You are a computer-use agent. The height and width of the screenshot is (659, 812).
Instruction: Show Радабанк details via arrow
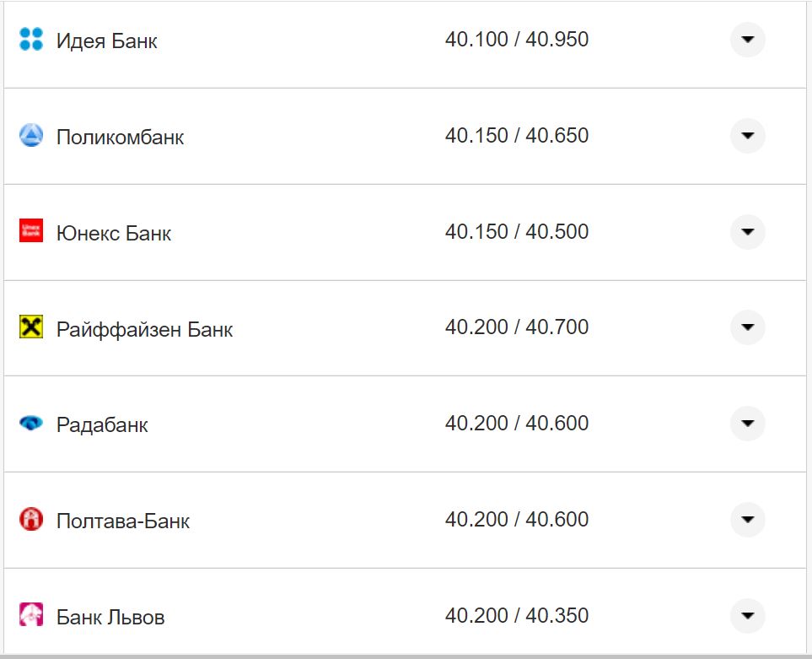[x=747, y=424]
